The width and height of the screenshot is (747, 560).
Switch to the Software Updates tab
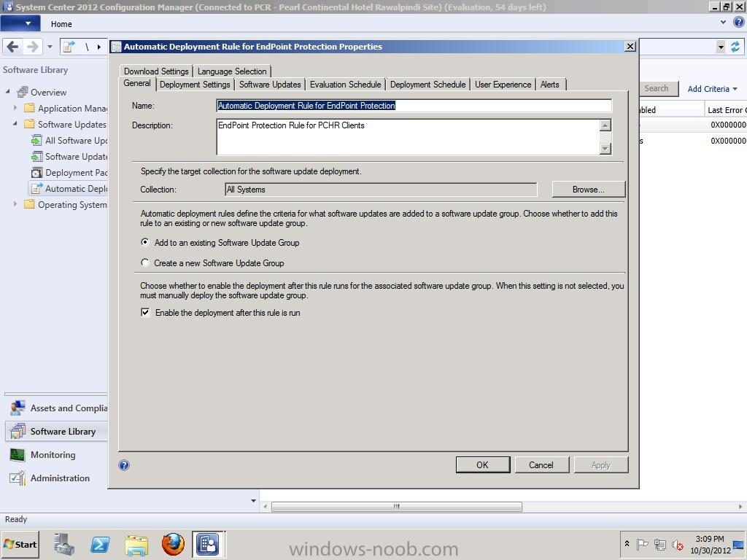270,85
